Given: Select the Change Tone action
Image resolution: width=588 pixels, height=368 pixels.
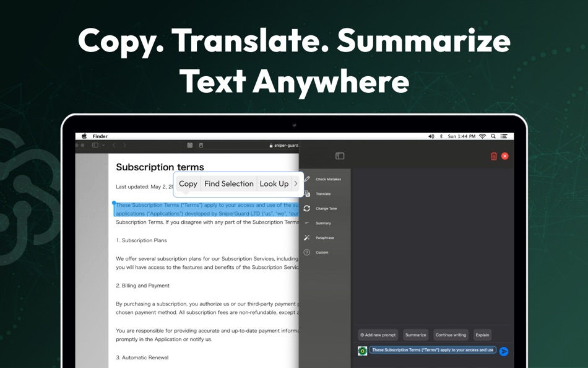Looking at the screenshot, I should pos(326,208).
